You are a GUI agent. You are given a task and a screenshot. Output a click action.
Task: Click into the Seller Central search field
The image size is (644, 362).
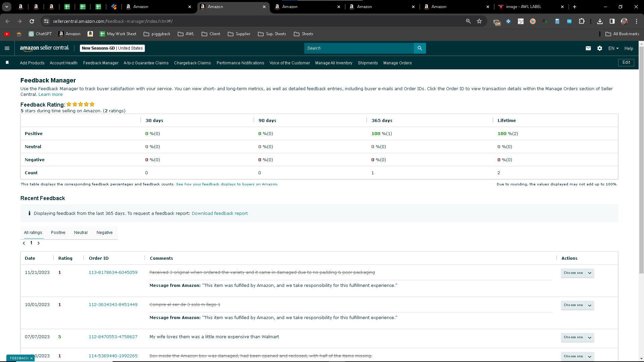point(359,48)
